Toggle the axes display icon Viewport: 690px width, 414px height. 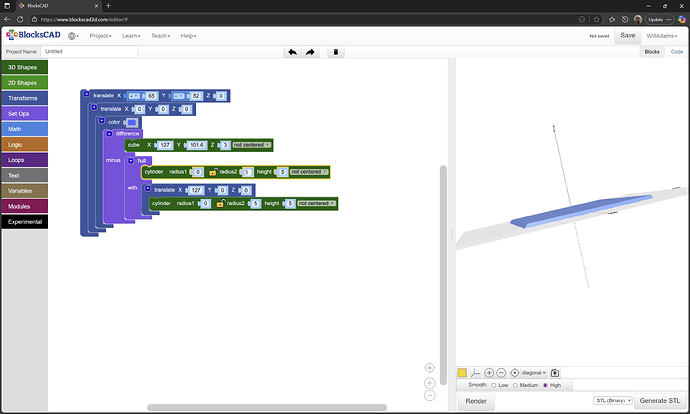coord(475,373)
